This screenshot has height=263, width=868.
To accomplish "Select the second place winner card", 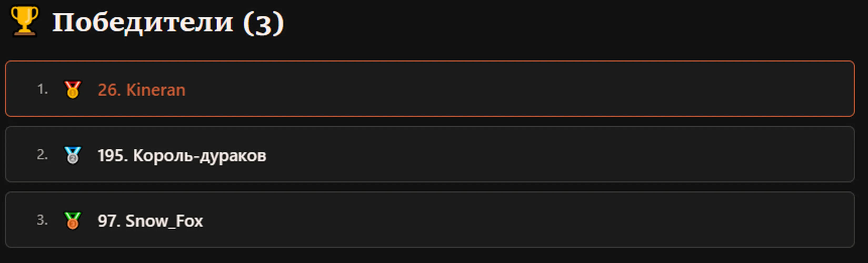I will pos(430,154).
